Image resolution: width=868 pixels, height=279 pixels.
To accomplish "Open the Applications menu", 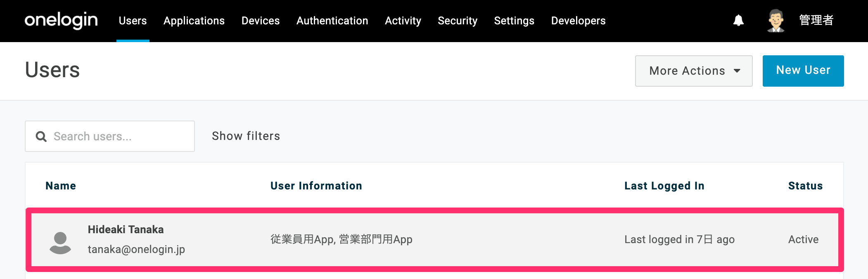I will [x=194, y=21].
